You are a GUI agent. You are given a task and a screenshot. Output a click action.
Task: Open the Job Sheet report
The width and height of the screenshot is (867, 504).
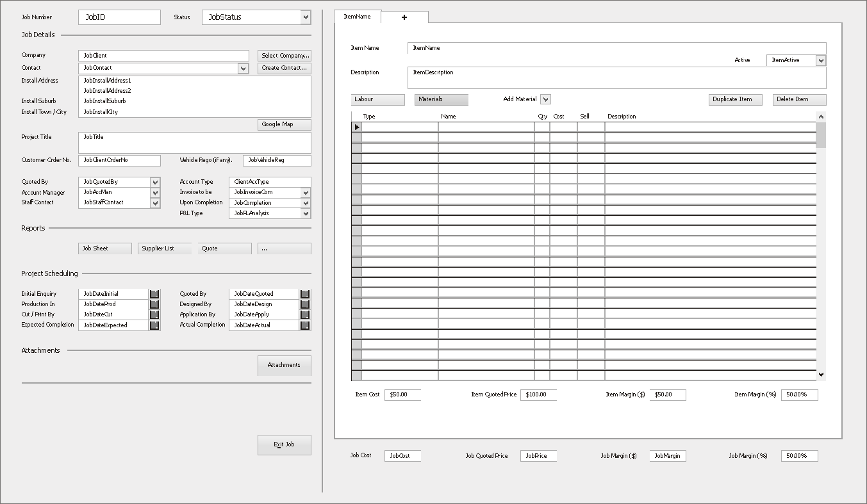click(x=105, y=248)
